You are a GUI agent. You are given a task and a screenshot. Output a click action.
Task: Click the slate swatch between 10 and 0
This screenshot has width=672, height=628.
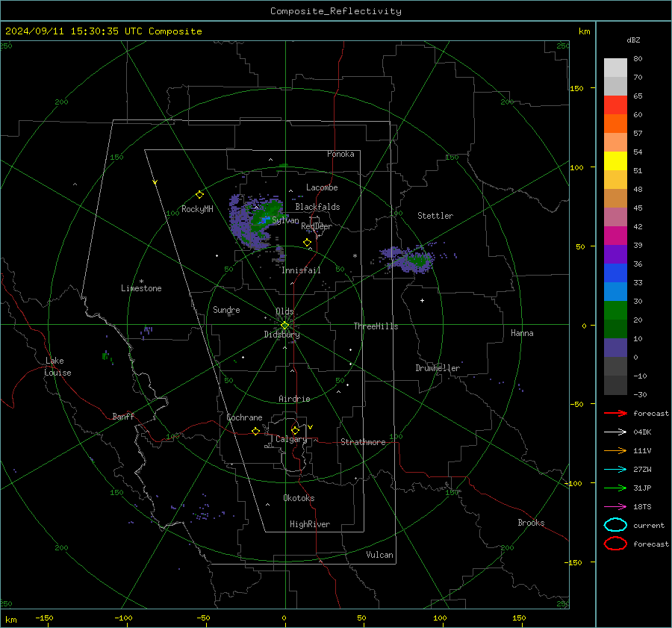615,348
